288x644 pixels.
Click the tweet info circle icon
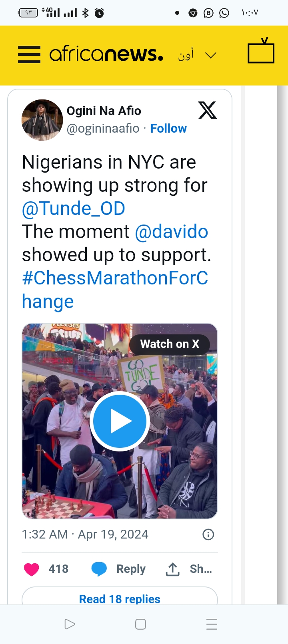208,535
